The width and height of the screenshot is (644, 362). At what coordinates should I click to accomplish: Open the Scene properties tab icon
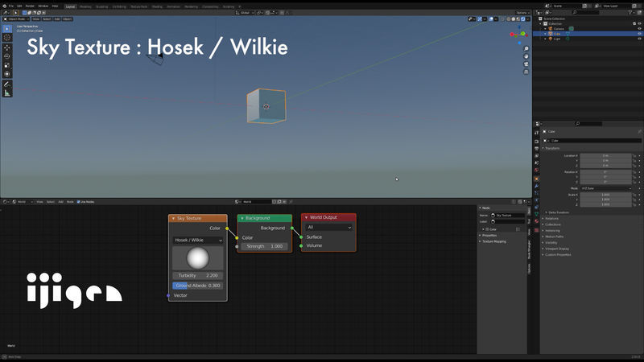536,163
